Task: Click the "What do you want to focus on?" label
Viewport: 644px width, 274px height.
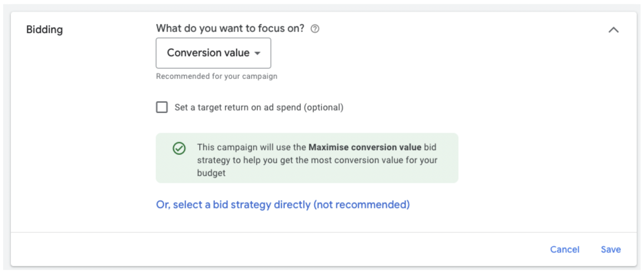Action: (230, 29)
